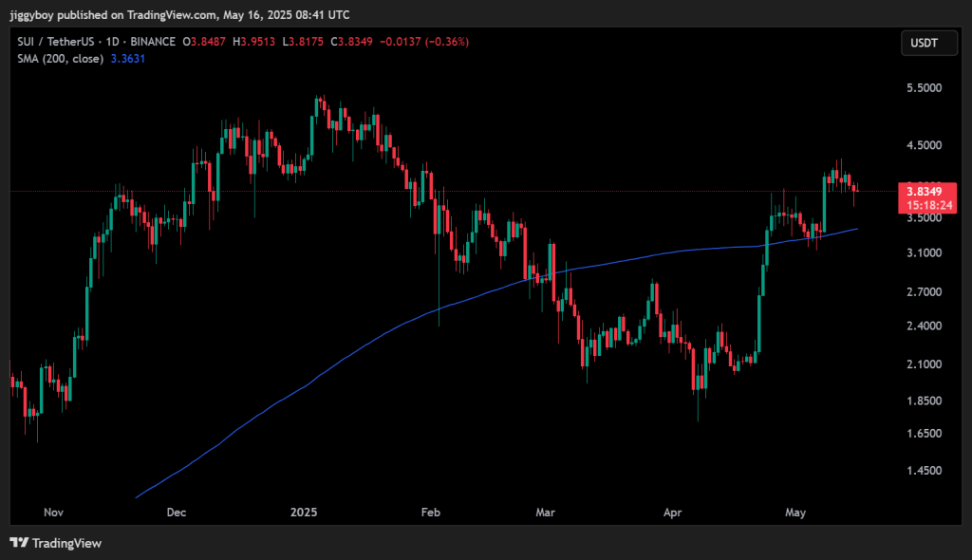Click the TradingView logo

[x=56, y=543]
